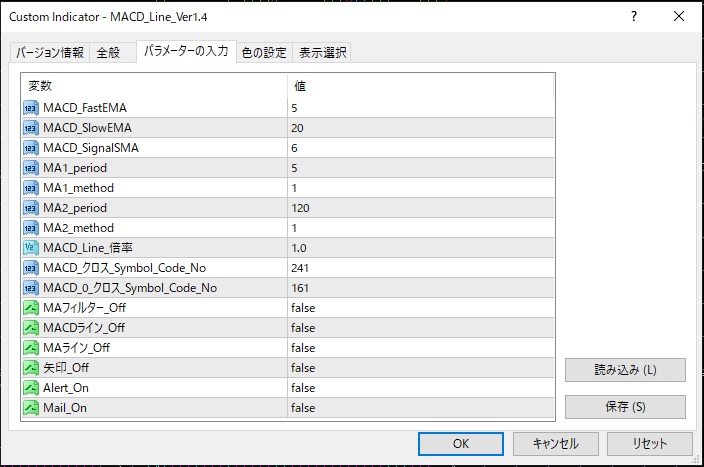Click the boolean icon beside MAフィルター_Off
Image resolution: width=704 pixels, height=467 pixels.
pyautogui.click(x=30, y=308)
